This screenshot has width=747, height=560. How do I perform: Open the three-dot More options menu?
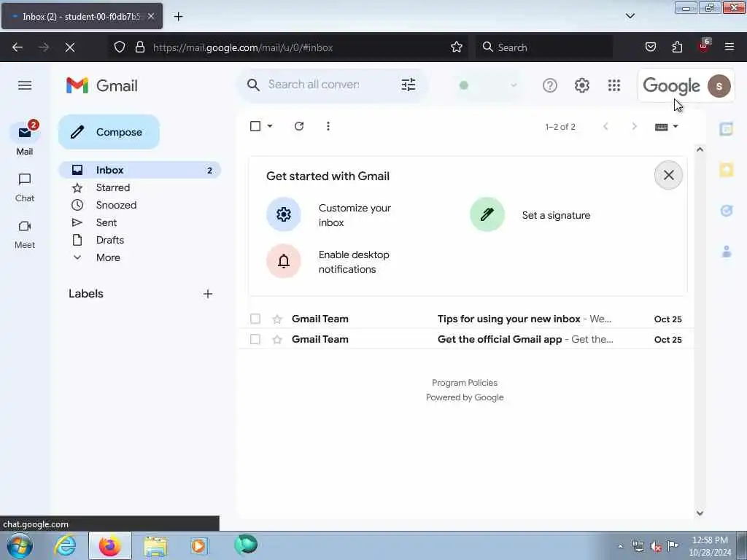328,126
